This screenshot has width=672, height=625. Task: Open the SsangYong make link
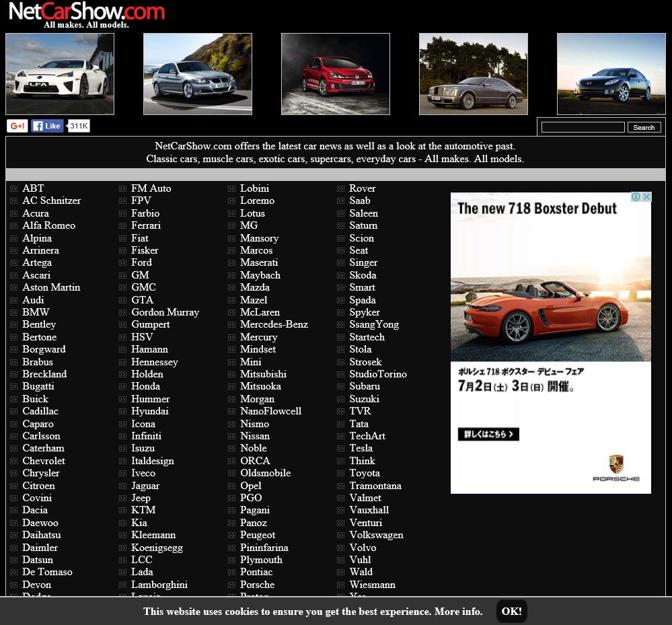[375, 324]
